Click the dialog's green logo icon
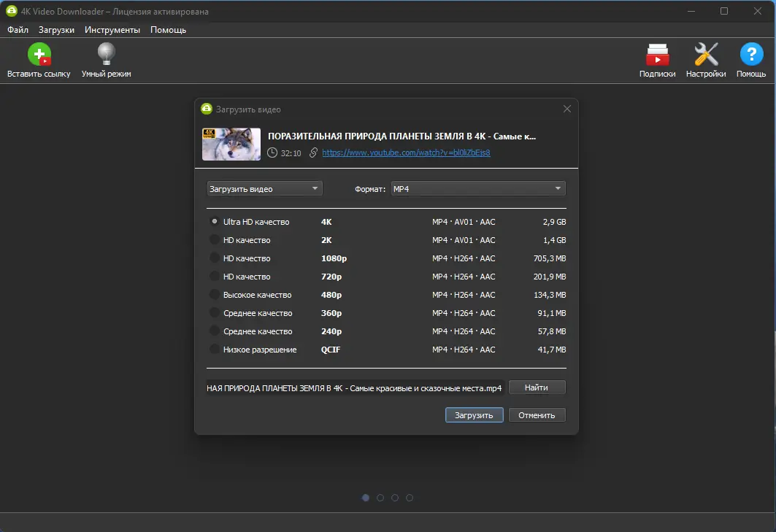The width and height of the screenshot is (776, 532). coord(207,109)
